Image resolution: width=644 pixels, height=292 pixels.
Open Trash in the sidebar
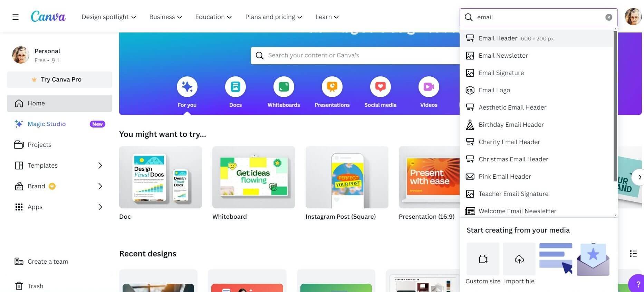(x=59, y=286)
